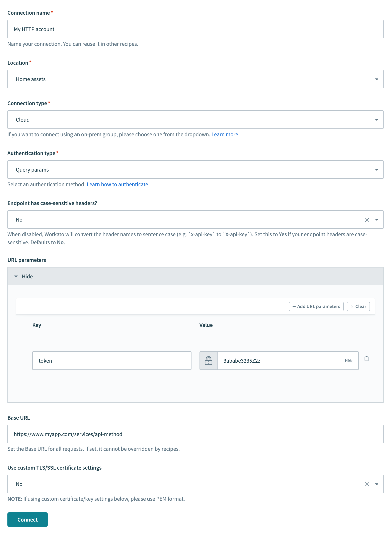Click the lock icon beside token value
The height and width of the screenshot is (537, 392).
[208, 361]
